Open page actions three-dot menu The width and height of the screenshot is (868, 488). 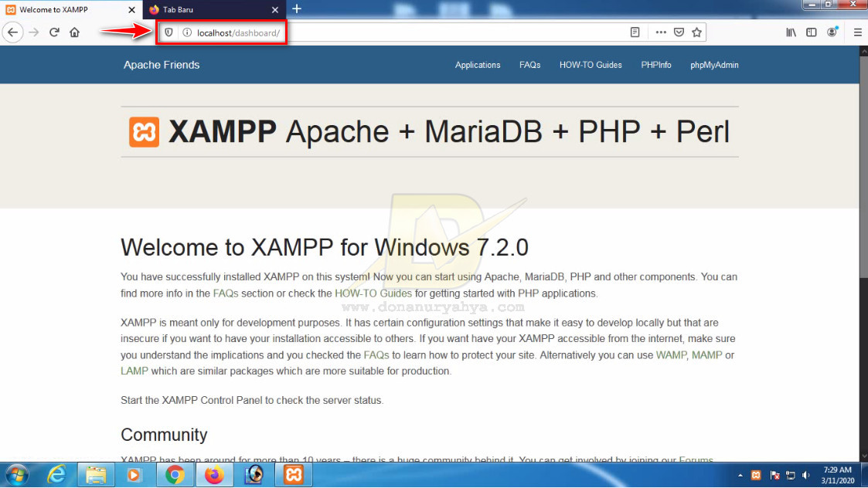click(660, 32)
